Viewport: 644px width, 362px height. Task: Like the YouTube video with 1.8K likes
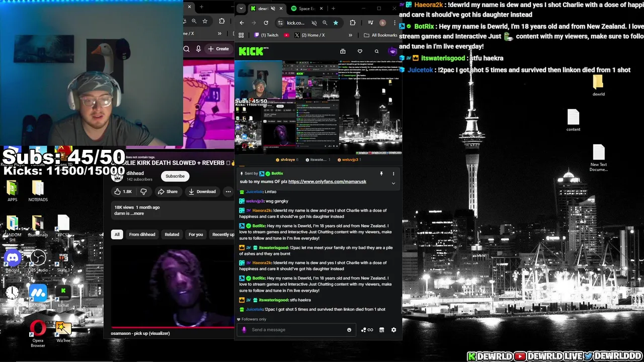tap(122, 192)
